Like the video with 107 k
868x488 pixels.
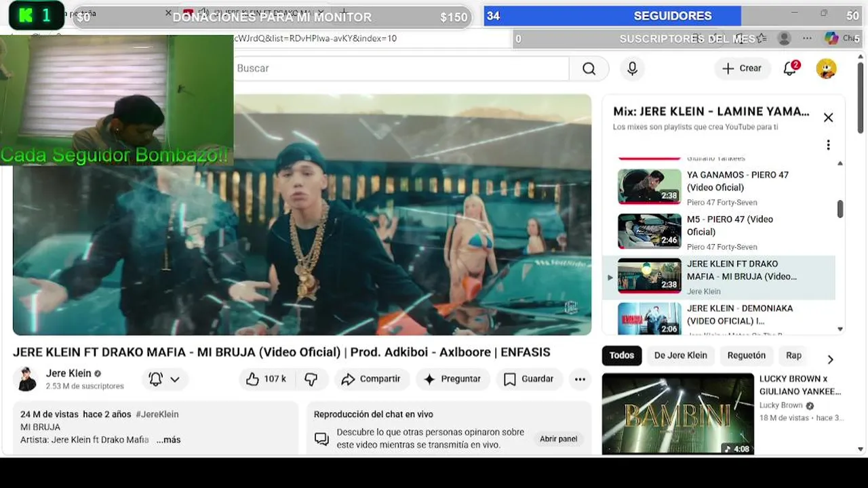(266, 379)
